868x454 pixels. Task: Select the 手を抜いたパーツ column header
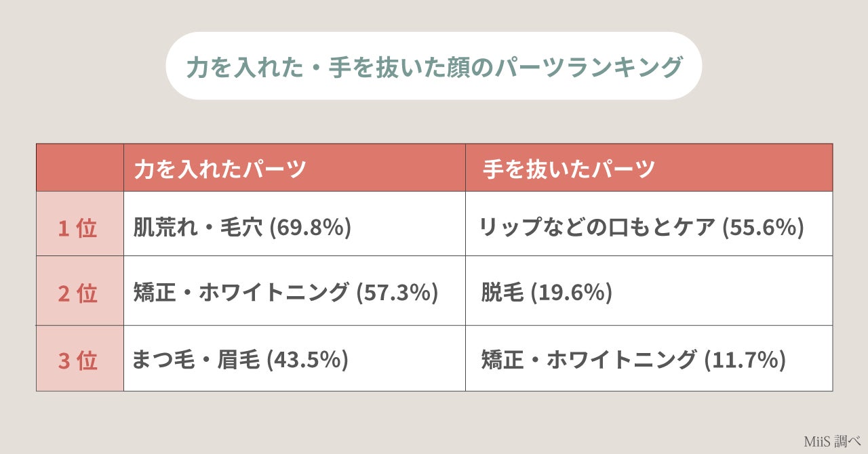[568, 169]
